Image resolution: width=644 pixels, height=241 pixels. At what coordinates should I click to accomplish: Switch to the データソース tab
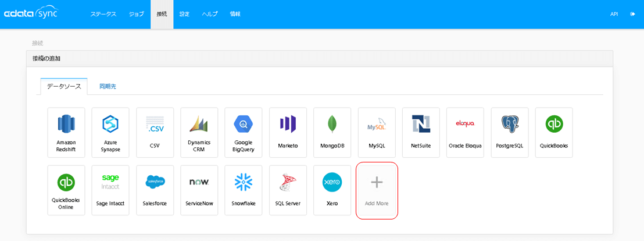tap(64, 86)
